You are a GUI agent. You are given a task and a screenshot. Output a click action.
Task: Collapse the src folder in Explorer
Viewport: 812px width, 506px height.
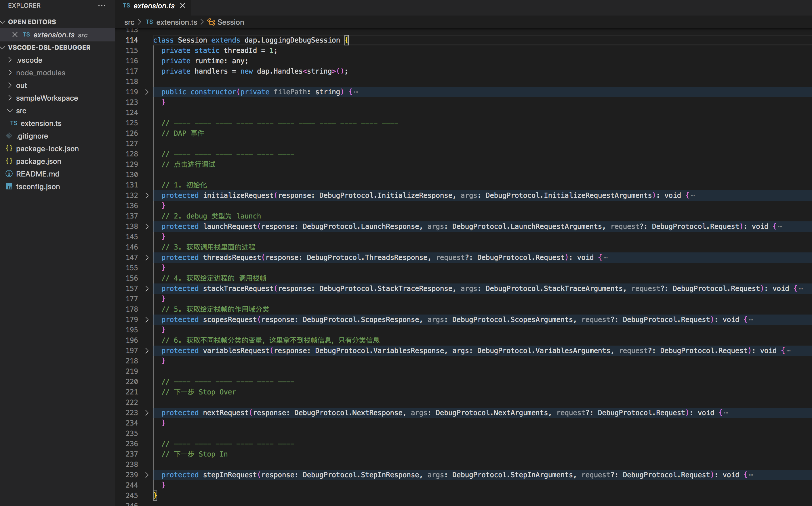[x=10, y=111]
